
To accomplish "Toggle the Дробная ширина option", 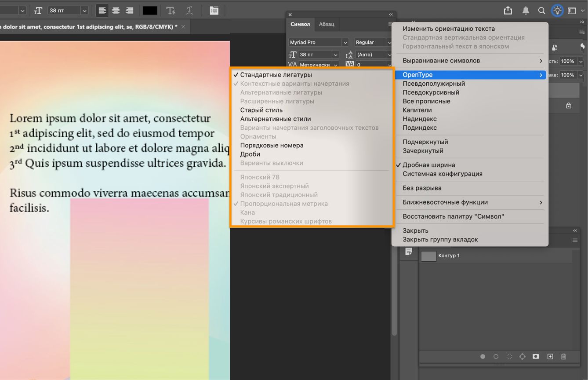I will click(428, 165).
